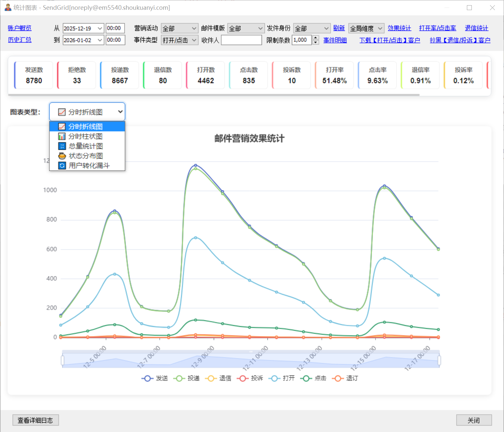This screenshot has height=432, width=504.
Task: Click the 分时折线图 line chart icon
Action: coord(62,127)
